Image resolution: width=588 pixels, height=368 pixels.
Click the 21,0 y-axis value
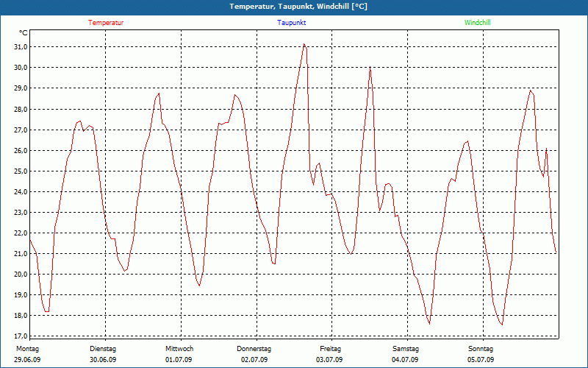click(x=20, y=254)
